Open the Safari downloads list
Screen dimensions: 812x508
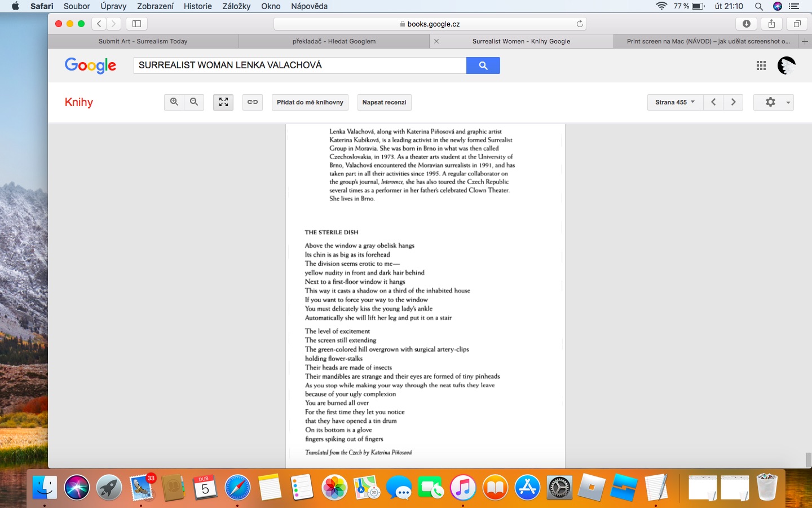pyautogui.click(x=746, y=24)
